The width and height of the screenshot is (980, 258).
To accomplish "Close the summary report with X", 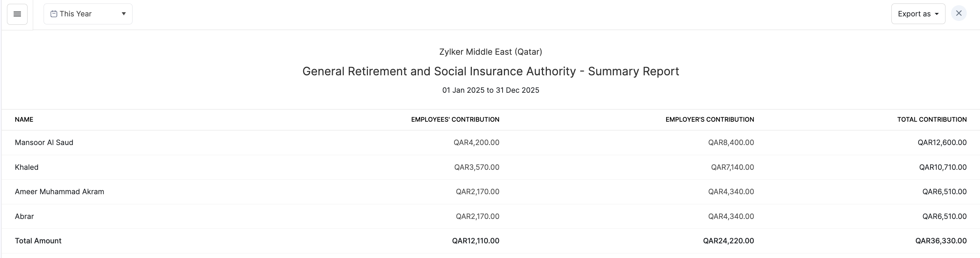I will point(959,13).
